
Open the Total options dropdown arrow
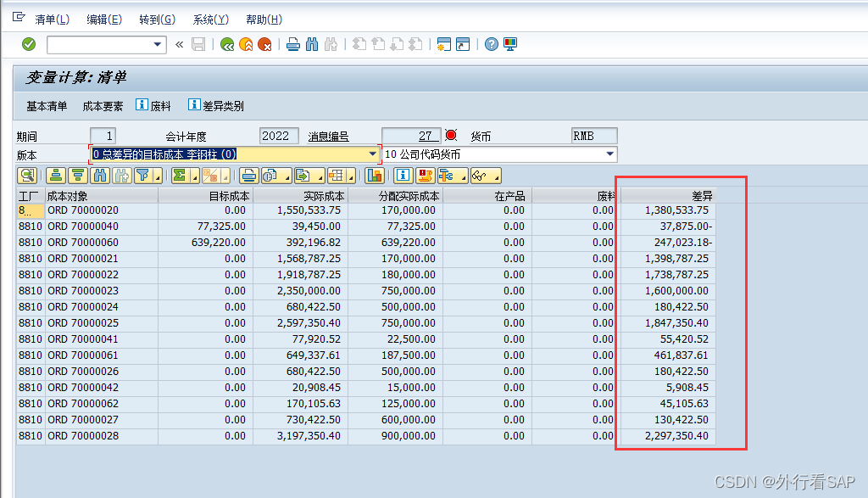[x=195, y=176]
